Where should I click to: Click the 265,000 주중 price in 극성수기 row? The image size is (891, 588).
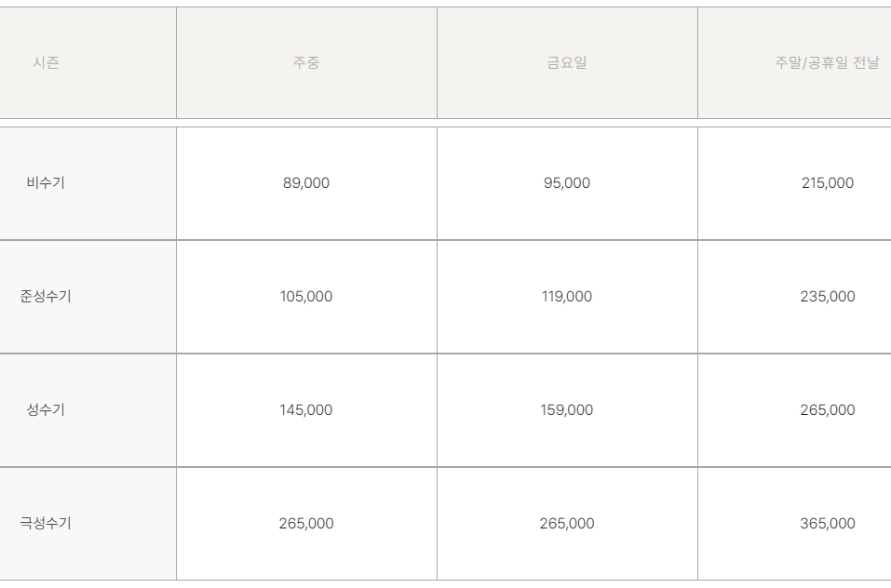[x=306, y=523]
